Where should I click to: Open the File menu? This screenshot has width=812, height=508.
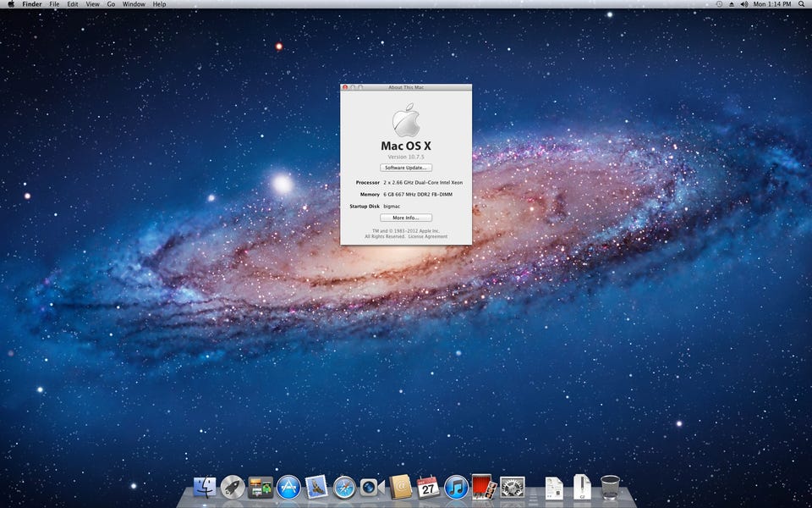(54, 4)
